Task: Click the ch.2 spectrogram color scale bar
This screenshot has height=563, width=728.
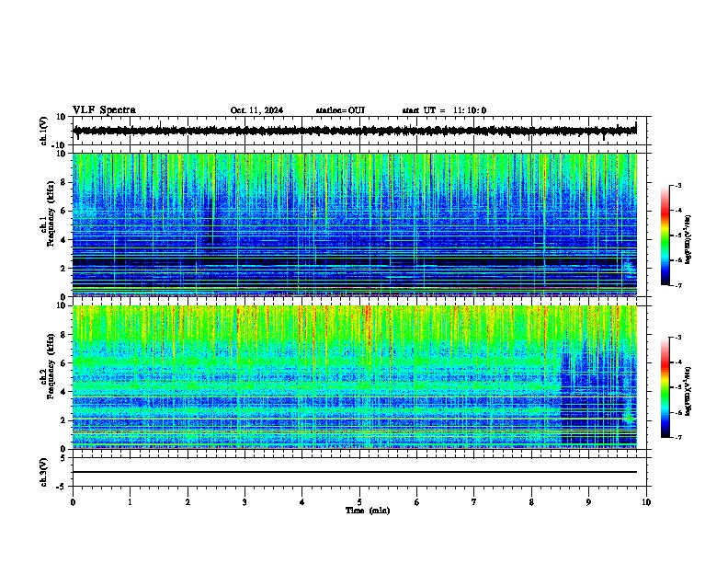Action: (665, 387)
